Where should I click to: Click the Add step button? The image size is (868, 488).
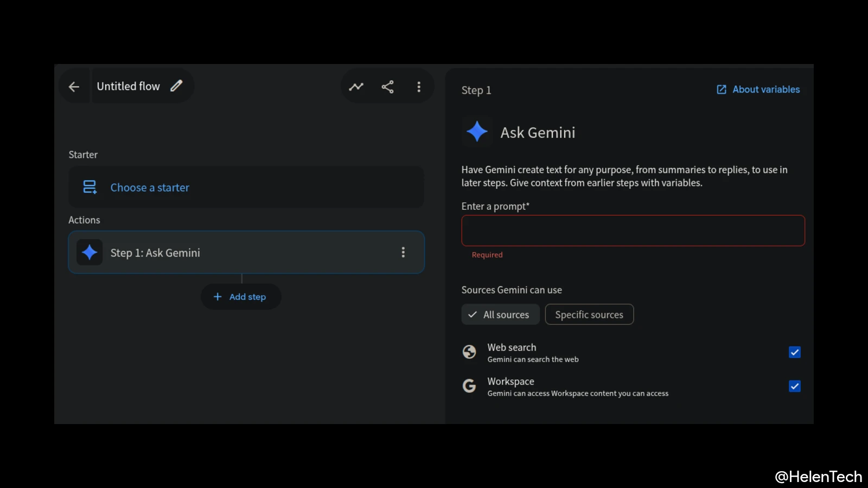(x=241, y=297)
